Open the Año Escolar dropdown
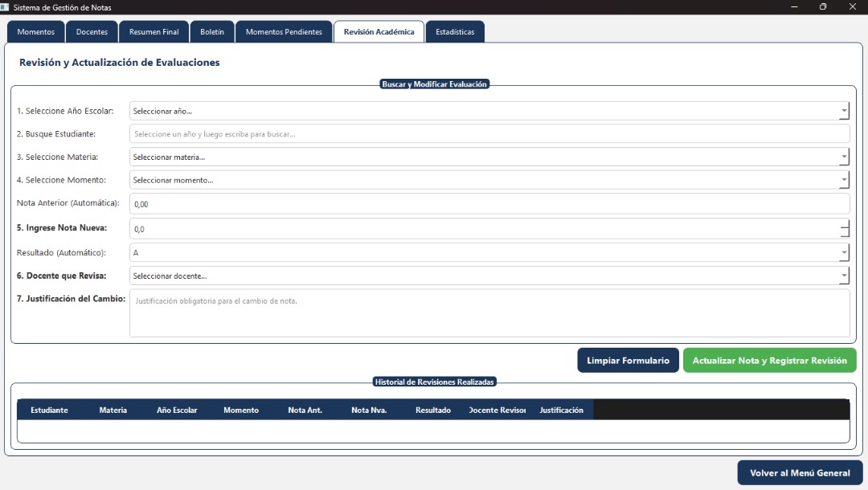868x490 pixels. tap(489, 111)
